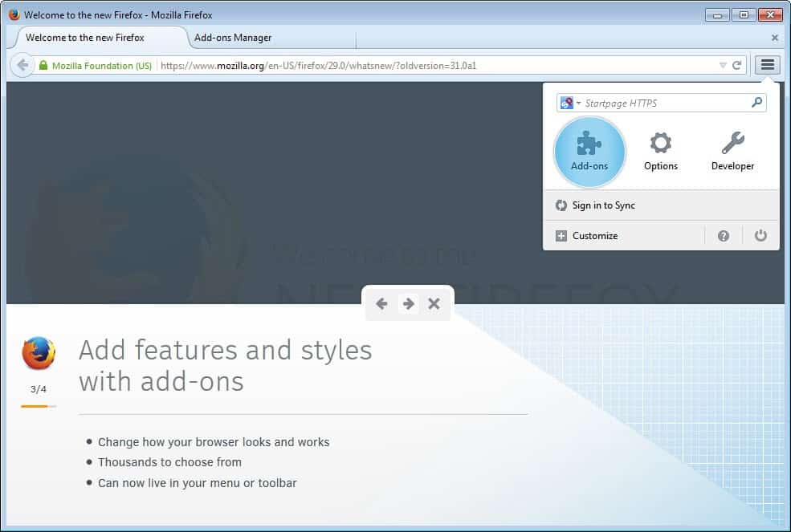
Task: Click the search magnifier icon
Action: point(756,103)
